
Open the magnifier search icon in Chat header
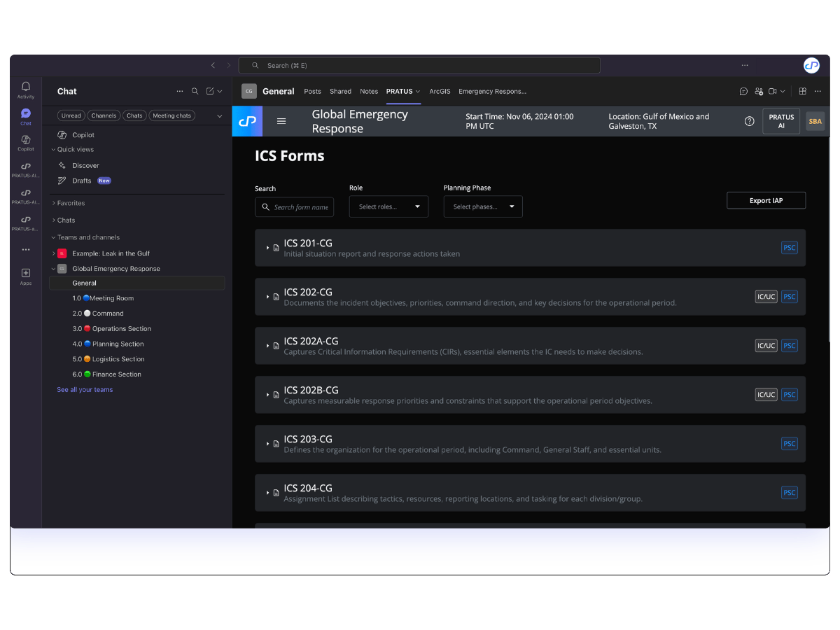(195, 91)
